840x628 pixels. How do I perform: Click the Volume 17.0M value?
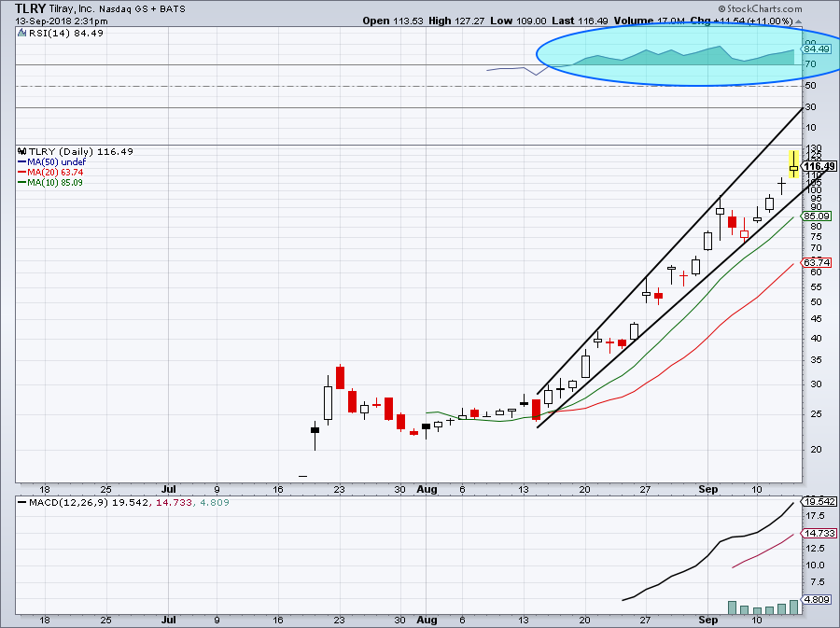point(650,21)
